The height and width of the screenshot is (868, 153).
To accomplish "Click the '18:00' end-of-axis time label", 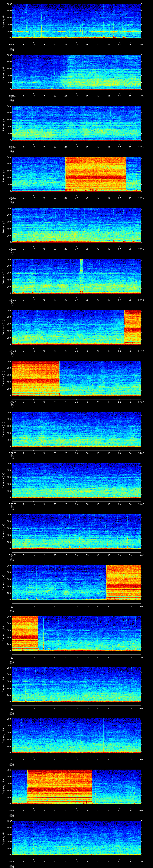I will click(141, 198).
